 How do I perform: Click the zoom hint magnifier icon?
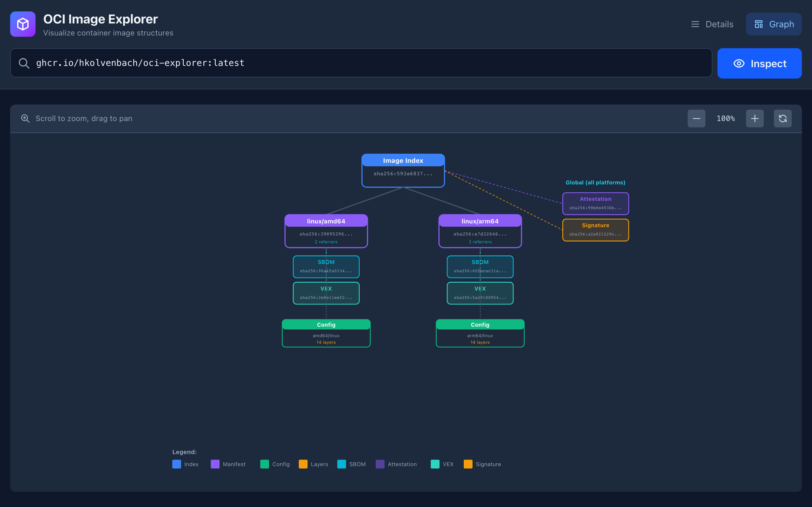click(x=25, y=119)
